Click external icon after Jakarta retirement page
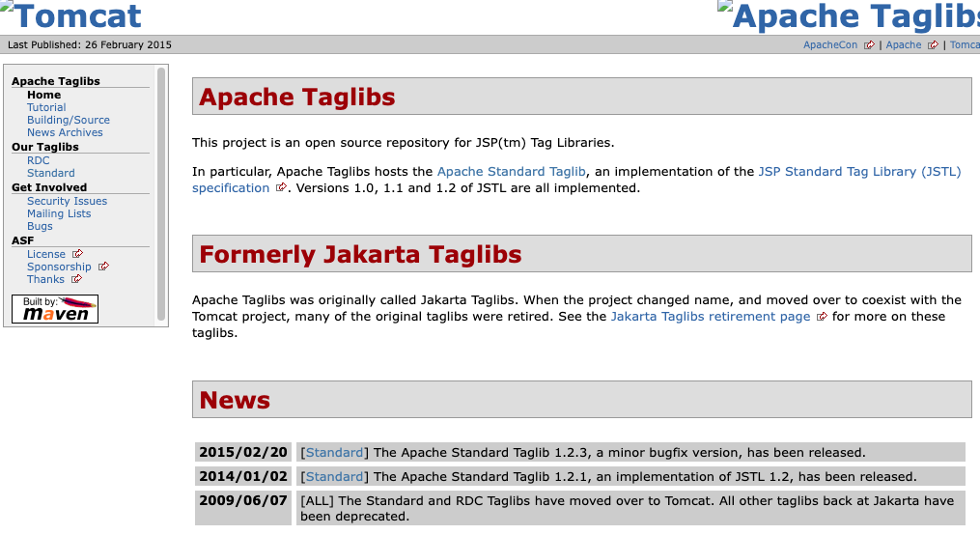 (x=822, y=316)
